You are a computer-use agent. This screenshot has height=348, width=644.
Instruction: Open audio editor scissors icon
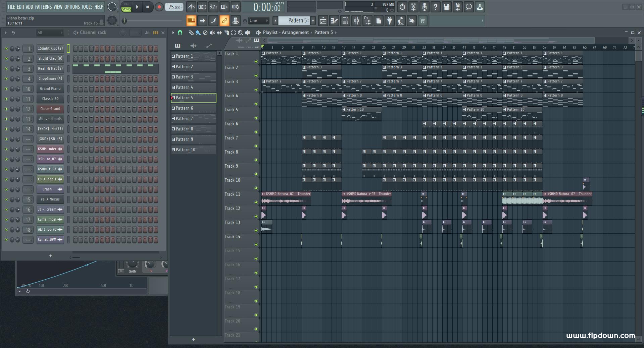[413, 7]
